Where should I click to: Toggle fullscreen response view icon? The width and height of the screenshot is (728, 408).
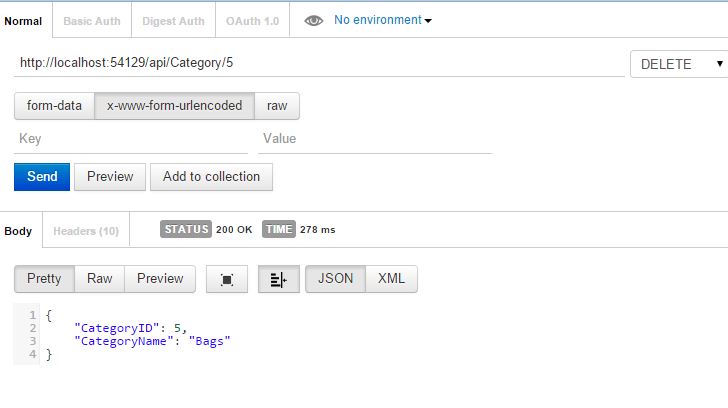[x=227, y=279]
